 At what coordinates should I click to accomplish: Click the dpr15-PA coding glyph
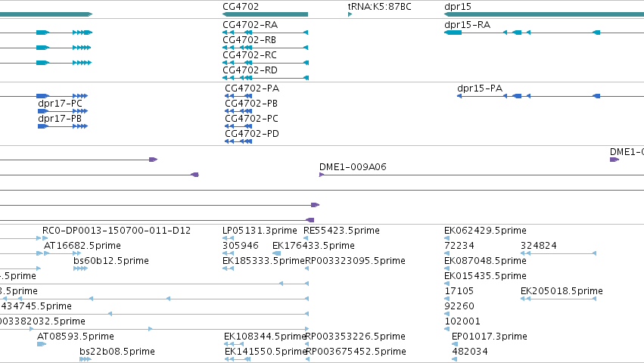point(550,96)
